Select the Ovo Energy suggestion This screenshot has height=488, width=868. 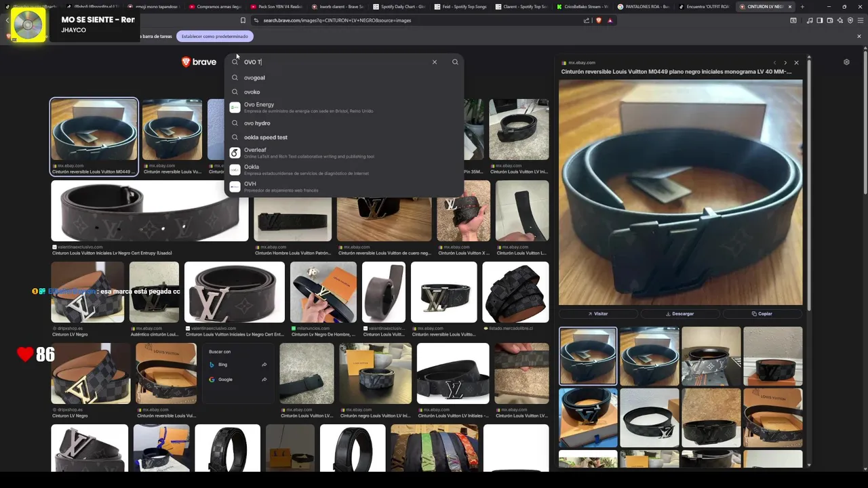(x=344, y=107)
